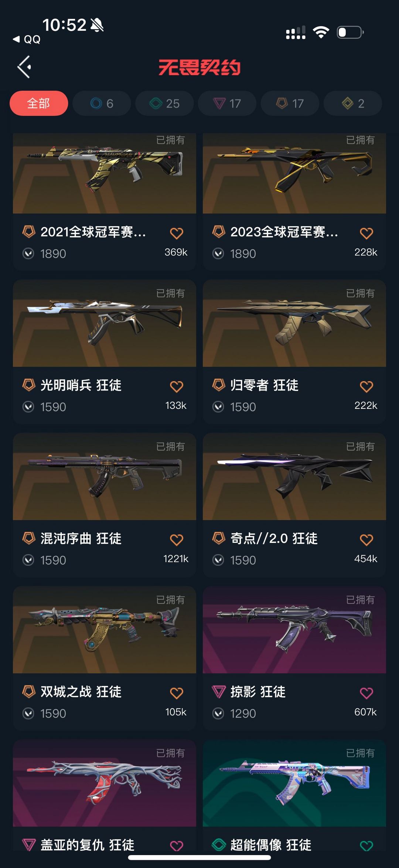Tap heart on 盖亚的复仇 狂徒
This screenshot has width=399, height=868.
click(177, 846)
